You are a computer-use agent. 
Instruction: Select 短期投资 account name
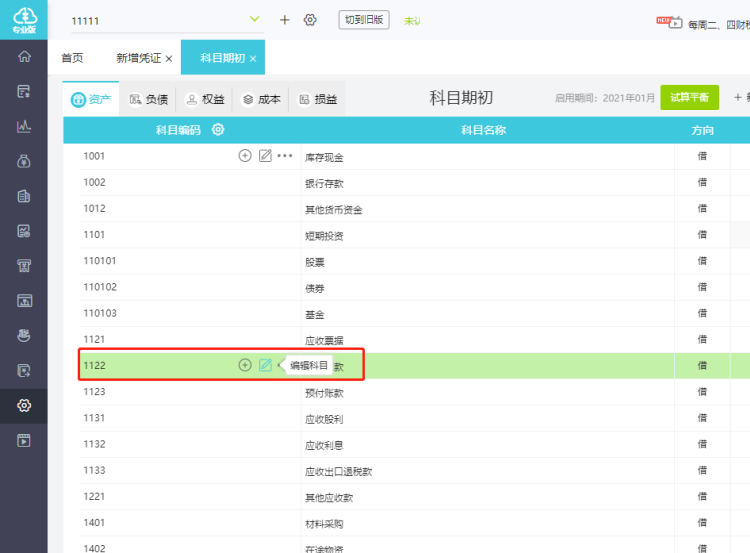click(324, 236)
